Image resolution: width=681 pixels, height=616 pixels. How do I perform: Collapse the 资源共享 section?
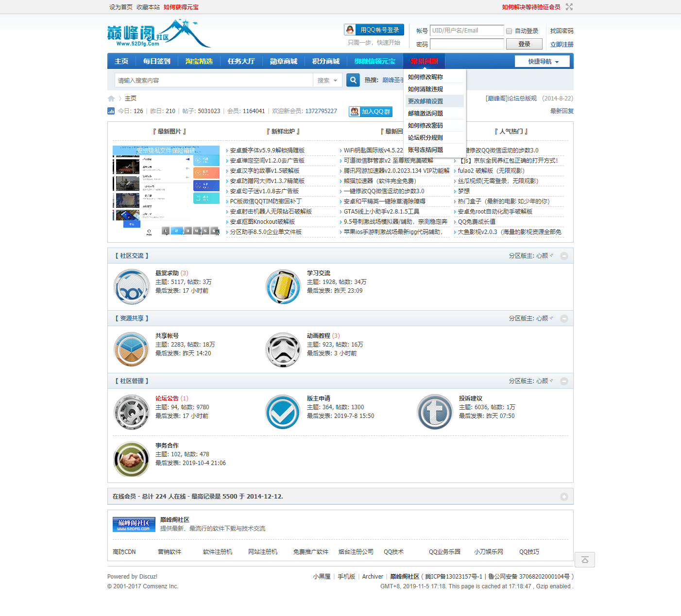[x=564, y=318]
